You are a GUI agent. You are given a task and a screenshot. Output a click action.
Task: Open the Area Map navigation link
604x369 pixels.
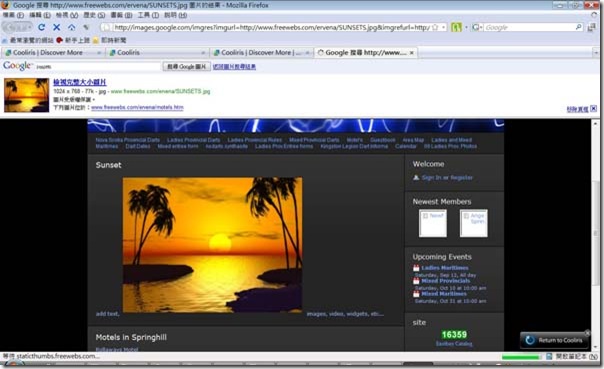click(x=413, y=140)
